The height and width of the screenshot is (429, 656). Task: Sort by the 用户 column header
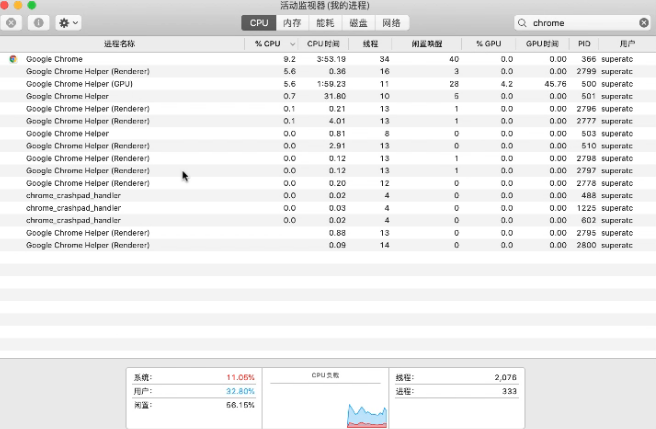click(627, 44)
